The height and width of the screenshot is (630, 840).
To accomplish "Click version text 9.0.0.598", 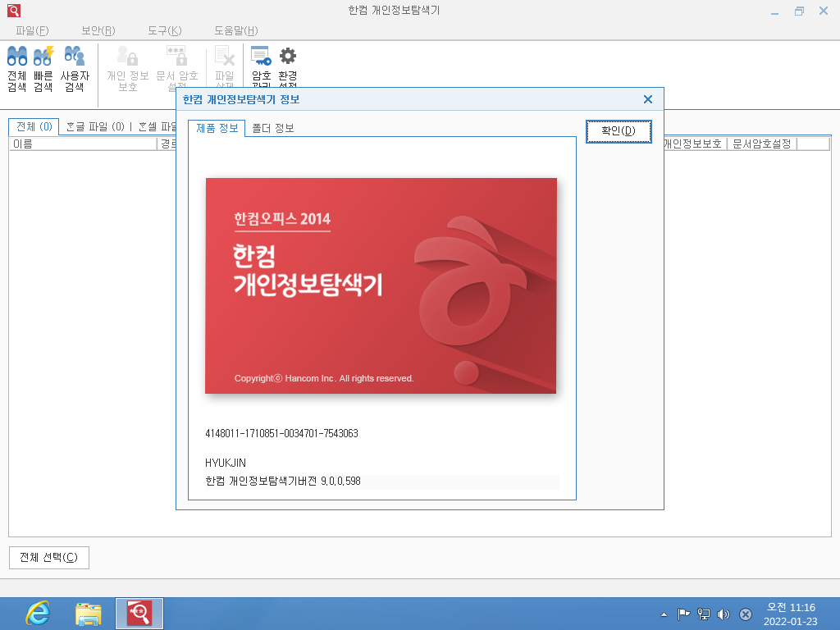I will (340, 481).
